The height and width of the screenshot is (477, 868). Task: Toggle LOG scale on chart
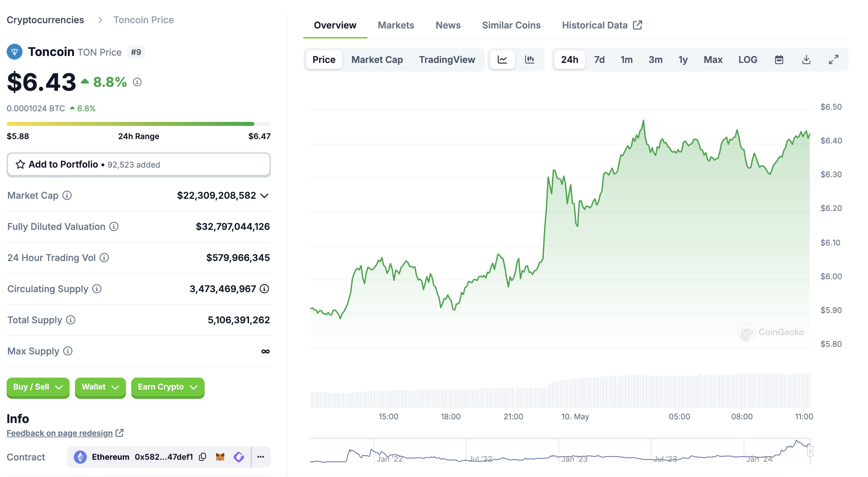(x=748, y=60)
